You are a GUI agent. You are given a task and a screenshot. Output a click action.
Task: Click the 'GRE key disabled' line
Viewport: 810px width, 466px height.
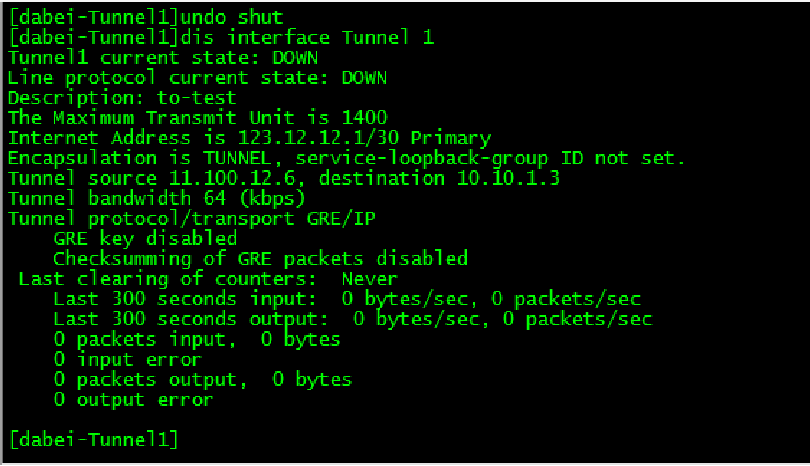[145, 238]
